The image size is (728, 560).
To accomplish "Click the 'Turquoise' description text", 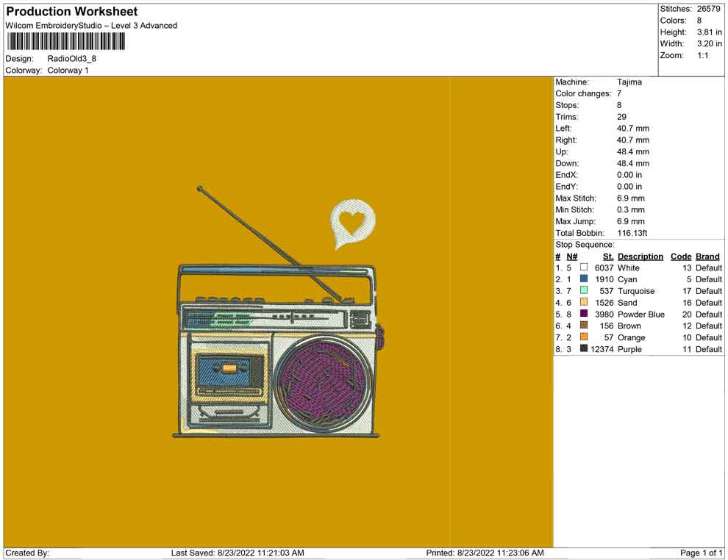I will 636,291.
